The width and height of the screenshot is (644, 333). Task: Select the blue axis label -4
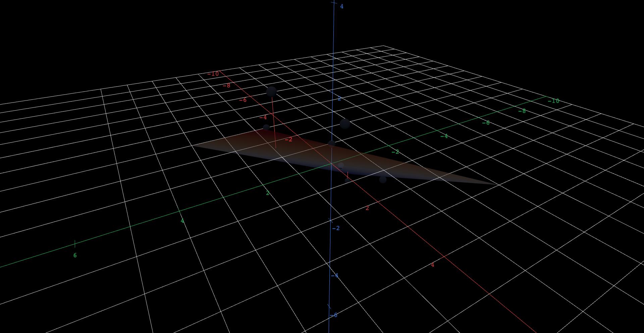point(334,275)
